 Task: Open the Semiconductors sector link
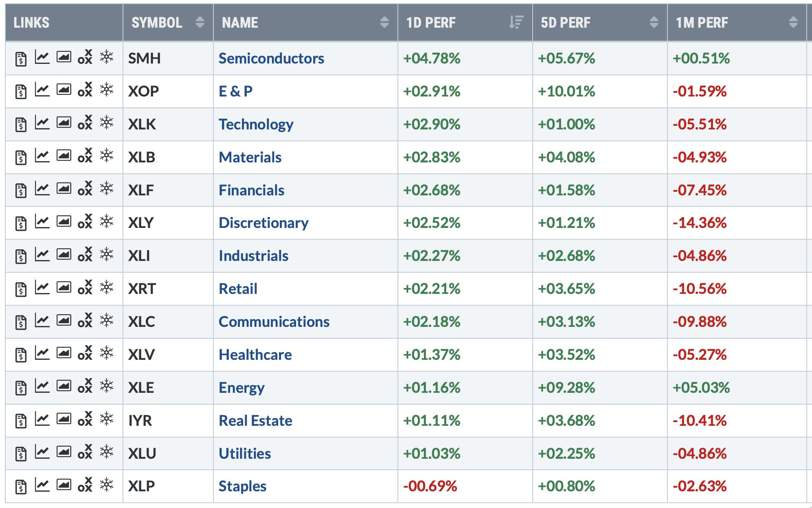pos(271,59)
